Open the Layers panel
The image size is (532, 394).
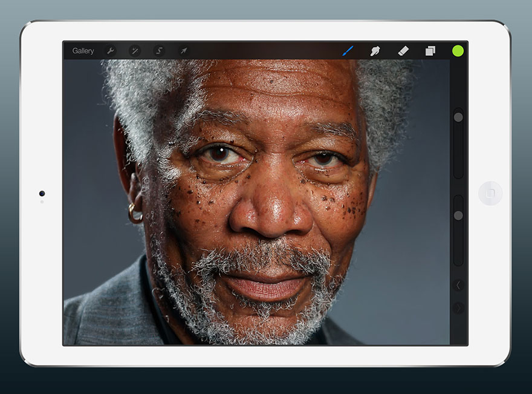click(x=430, y=51)
